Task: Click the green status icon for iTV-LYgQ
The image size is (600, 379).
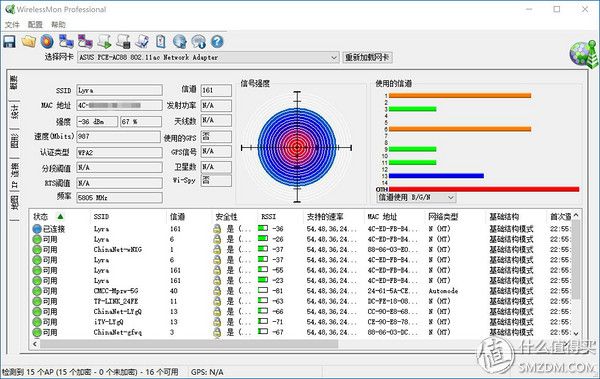Action: (x=37, y=322)
